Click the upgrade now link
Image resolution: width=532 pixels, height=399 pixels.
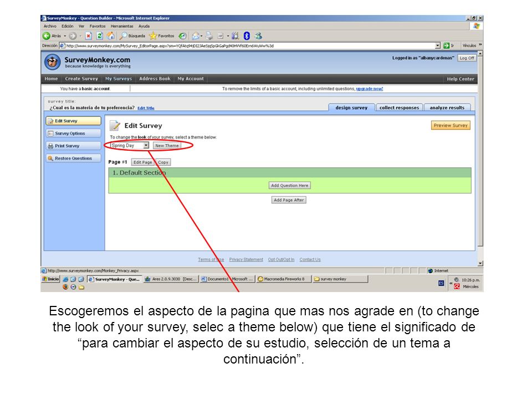click(x=370, y=89)
